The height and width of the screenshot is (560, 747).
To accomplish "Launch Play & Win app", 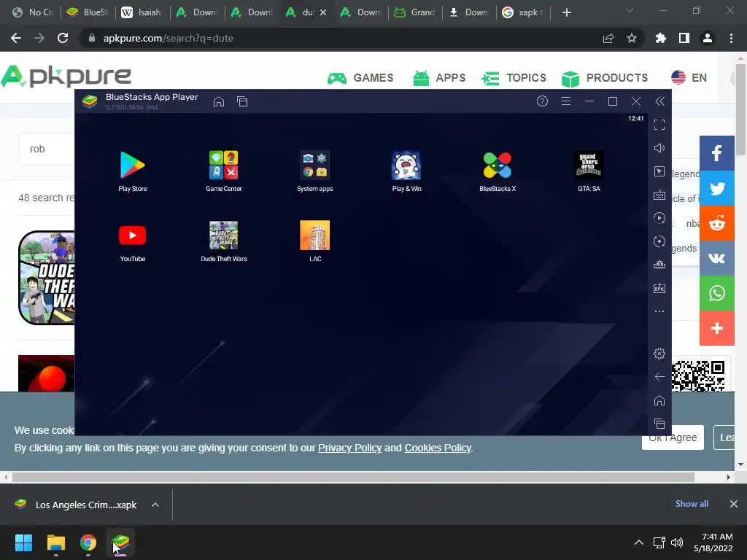I will (x=406, y=171).
